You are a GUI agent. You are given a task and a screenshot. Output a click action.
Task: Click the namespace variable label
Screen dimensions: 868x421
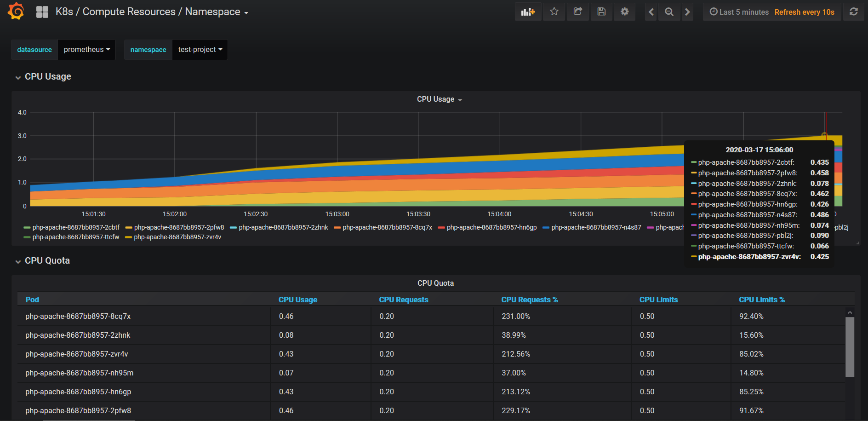pyautogui.click(x=148, y=50)
